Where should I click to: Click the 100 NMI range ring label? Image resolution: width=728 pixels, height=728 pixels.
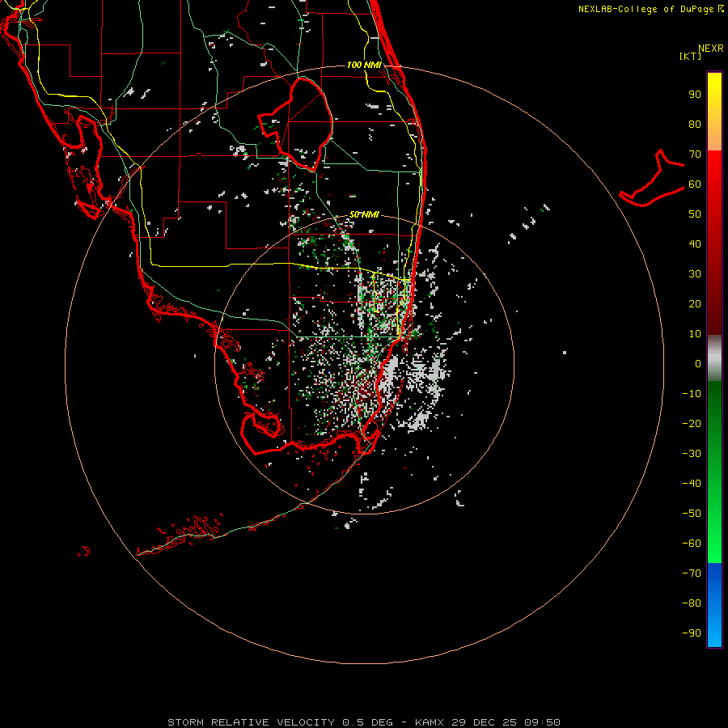coord(364,65)
